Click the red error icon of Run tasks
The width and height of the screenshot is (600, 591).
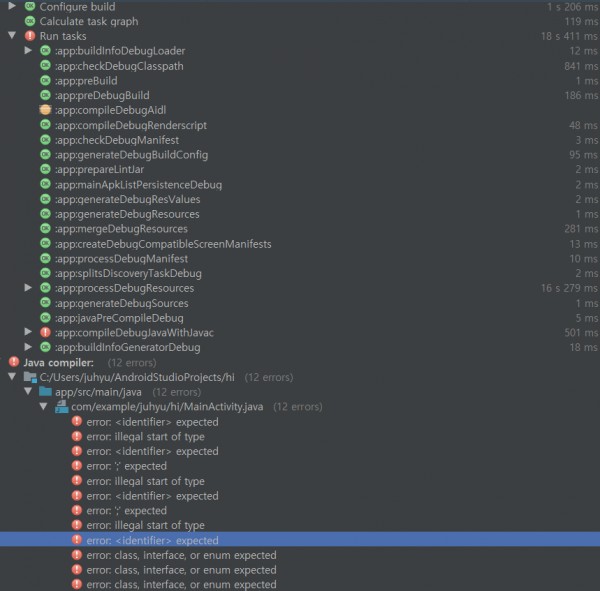30,36
